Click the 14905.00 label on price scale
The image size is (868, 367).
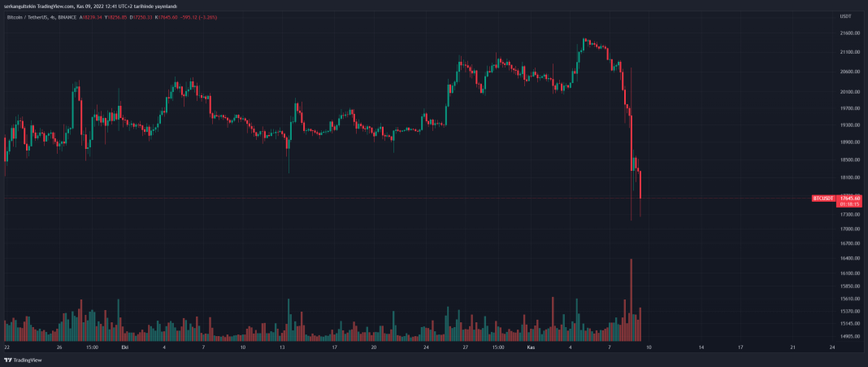coord(850,335)
